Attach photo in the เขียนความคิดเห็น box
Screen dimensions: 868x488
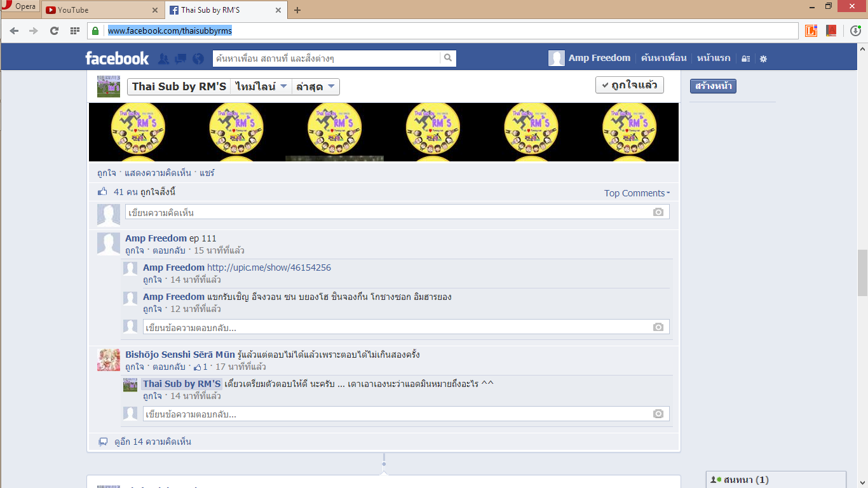pyautogui.click(x=658, y=212)
